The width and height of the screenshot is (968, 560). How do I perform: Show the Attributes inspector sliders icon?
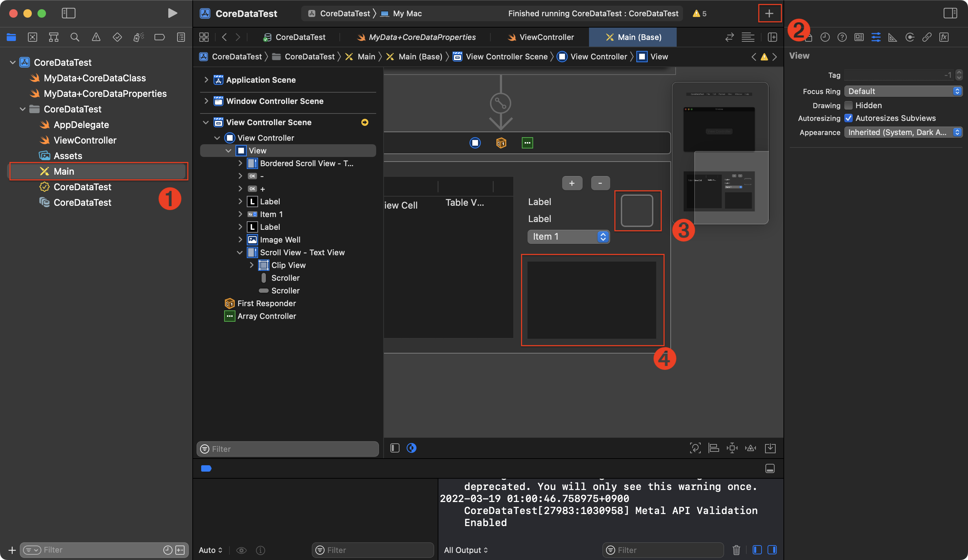[876, 37]
